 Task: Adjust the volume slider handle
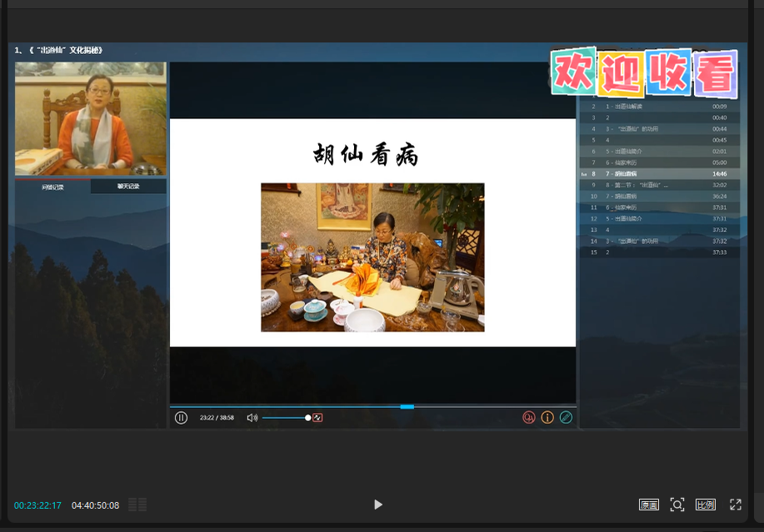308,418
